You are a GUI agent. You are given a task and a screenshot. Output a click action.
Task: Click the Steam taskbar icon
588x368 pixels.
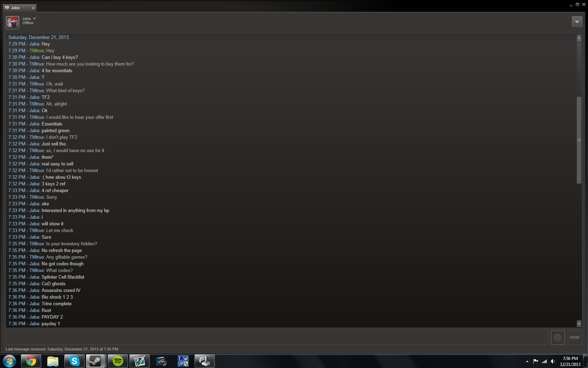[x=96, y=361]
